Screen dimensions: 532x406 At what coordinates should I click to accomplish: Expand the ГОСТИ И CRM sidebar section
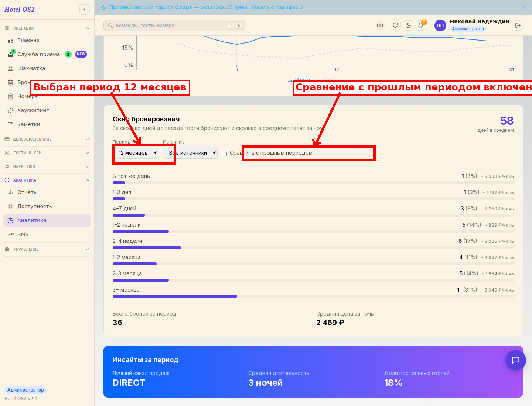click(47, 153)
